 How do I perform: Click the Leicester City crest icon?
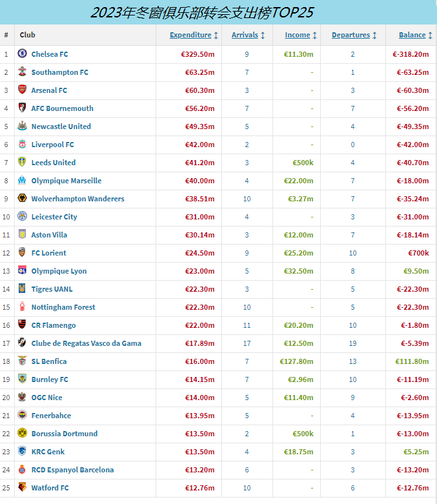coord(22,217)
